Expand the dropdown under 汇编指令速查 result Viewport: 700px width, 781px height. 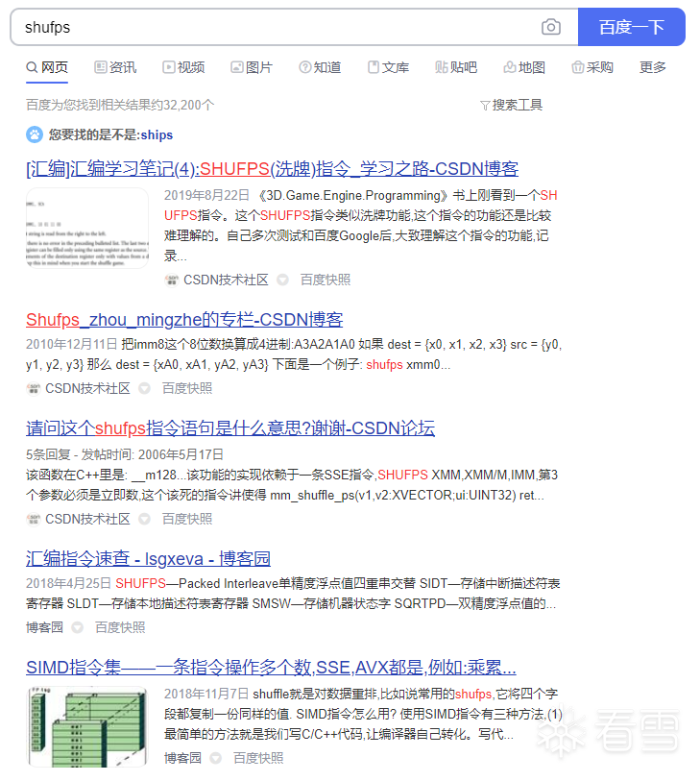[77, 627]
